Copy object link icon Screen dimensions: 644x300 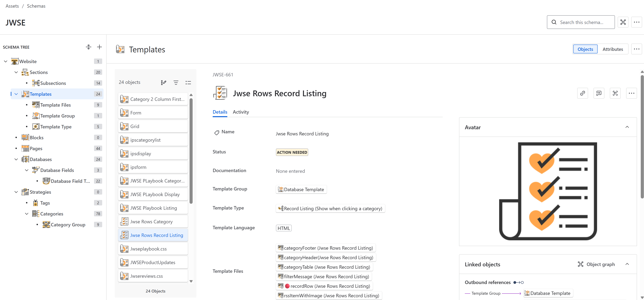pyautogui.click(x=582, y=93)
